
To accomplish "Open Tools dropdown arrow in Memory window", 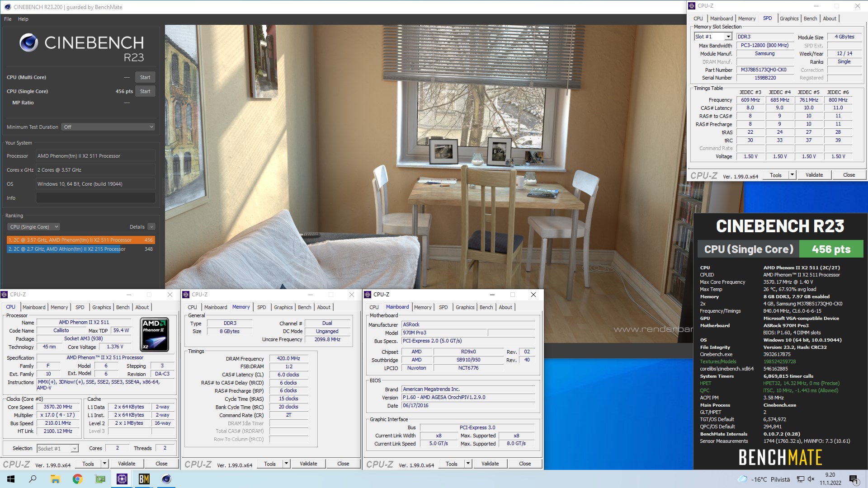I will tap(286, 464).
